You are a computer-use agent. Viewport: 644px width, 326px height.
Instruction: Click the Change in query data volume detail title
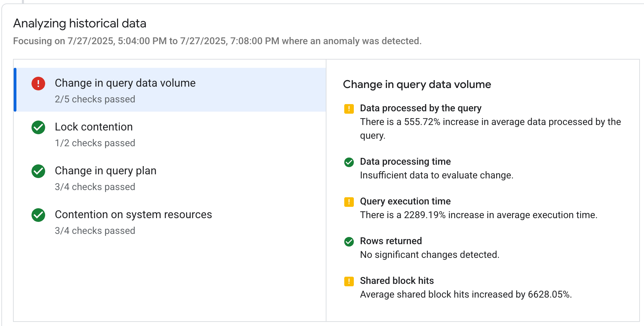417,84
